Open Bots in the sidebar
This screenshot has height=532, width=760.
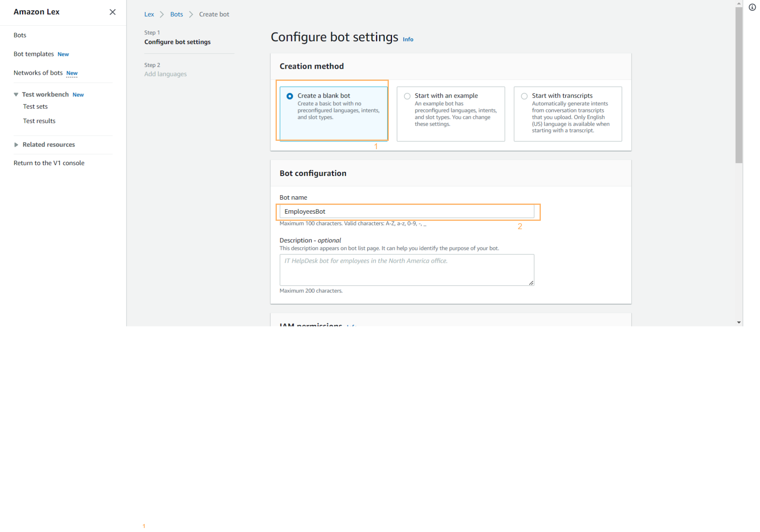(20, 35)
